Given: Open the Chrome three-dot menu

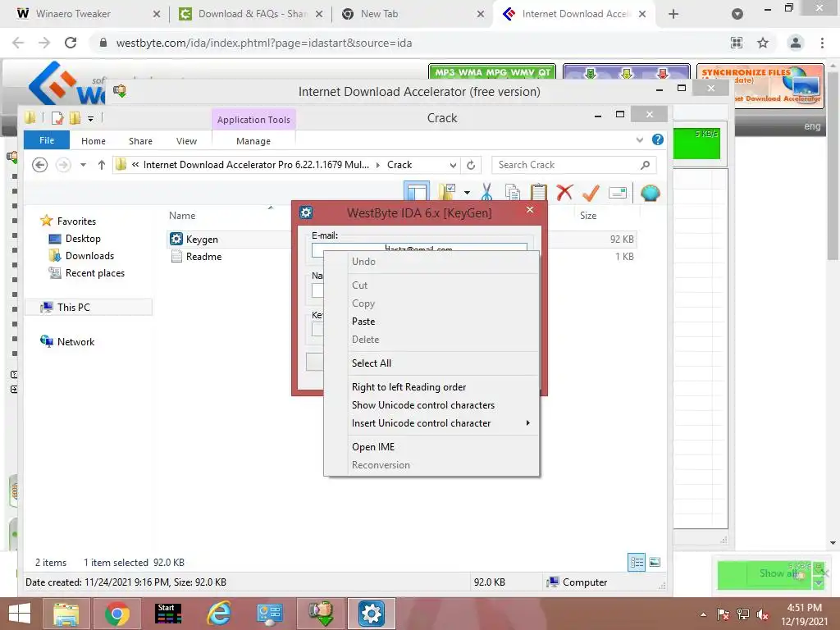Looking at the screenshot, I should point(822,43).
